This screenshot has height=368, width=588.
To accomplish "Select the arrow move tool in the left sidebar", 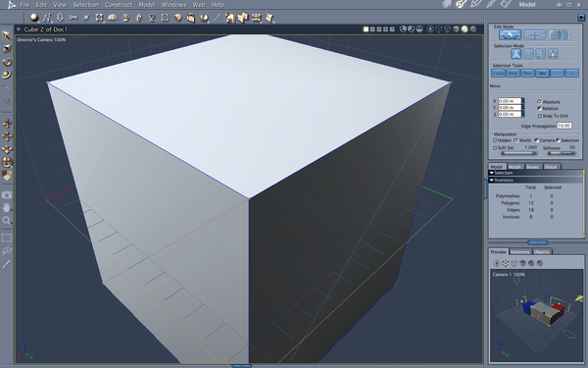I will [x=7, y=35].
